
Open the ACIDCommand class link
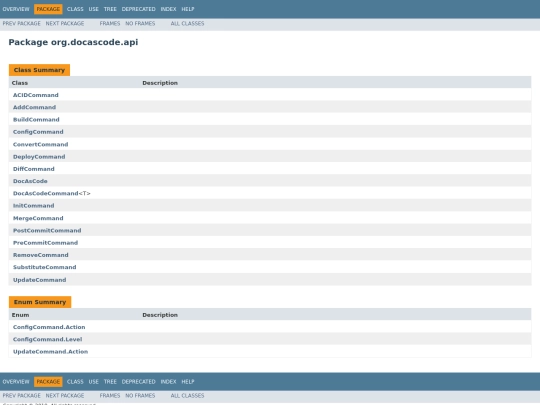(x=36, y=95)
